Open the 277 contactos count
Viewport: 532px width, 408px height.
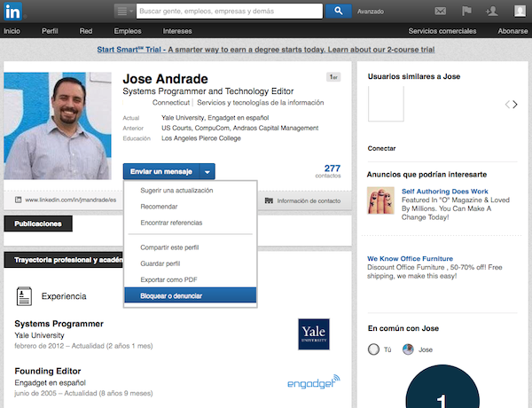[x=328, y=171]
